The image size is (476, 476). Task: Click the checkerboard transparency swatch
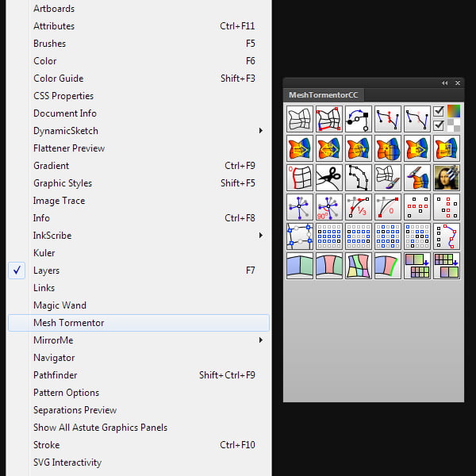454,125
